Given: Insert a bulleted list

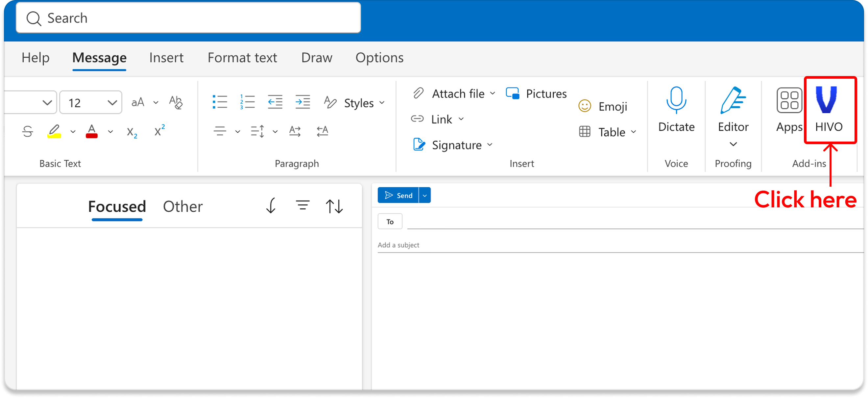Looking at the screenshot, I should pos(220,102).
